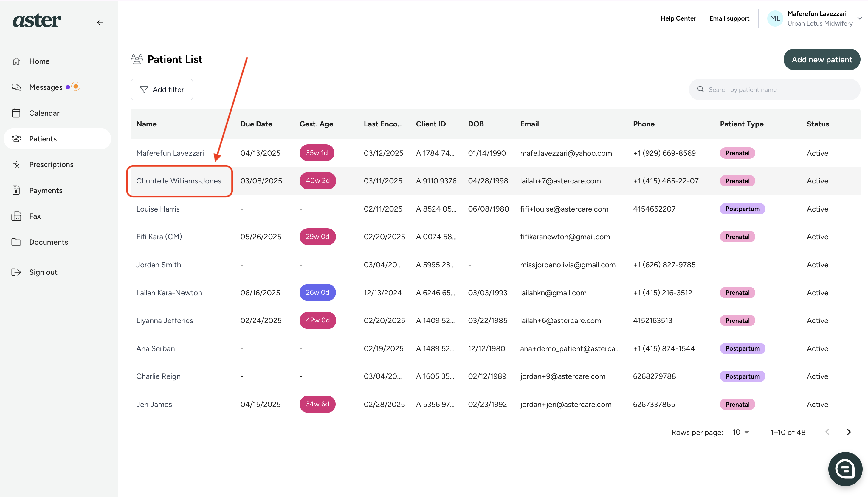Go to the next page of patients
868x497 pixels.
click(849, 432)
